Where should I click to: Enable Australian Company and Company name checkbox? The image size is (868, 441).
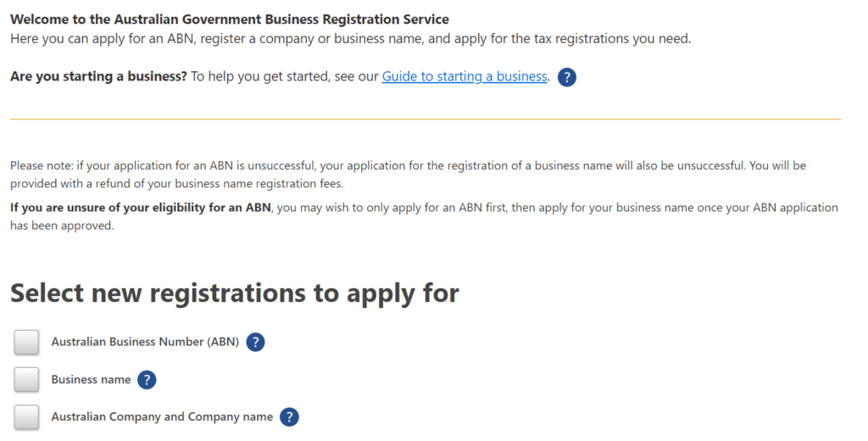[26, 417]
